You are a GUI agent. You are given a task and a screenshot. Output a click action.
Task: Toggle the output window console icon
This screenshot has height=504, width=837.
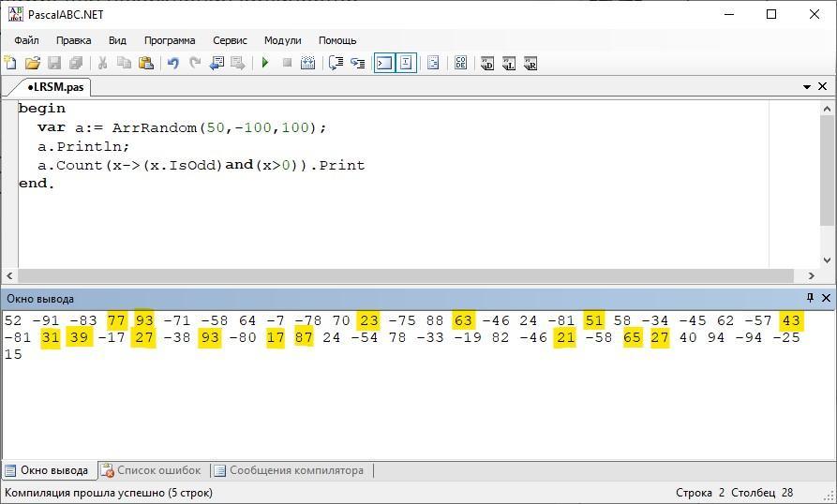[x=384, y=63]
